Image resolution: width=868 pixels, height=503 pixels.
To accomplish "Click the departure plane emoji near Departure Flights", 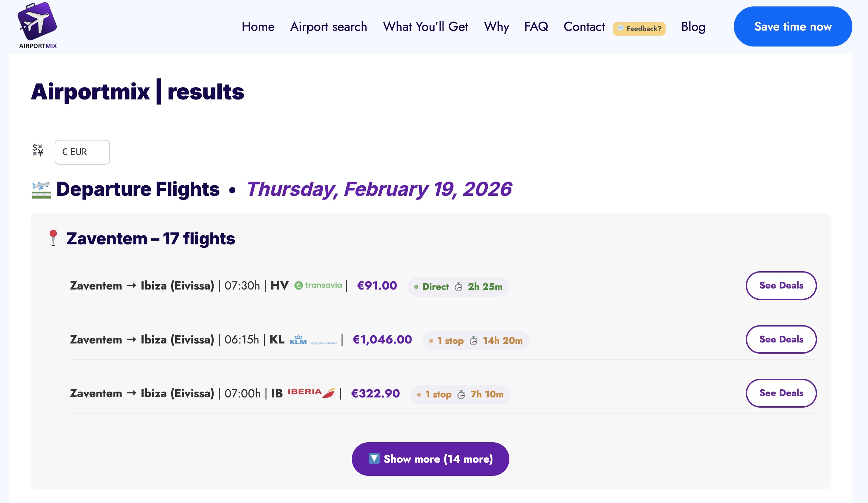I will click(x=41, y=189).
